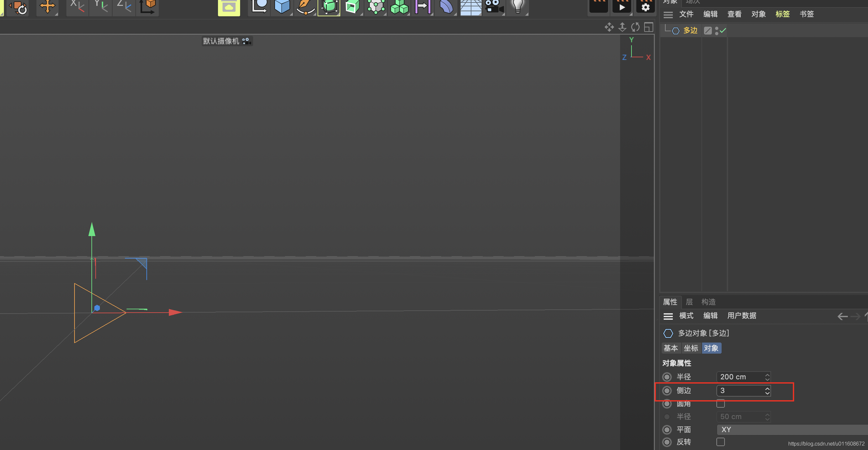868x450 pixels.
Task: Select the 多边 object in the tree
Action: click(690, 31)
